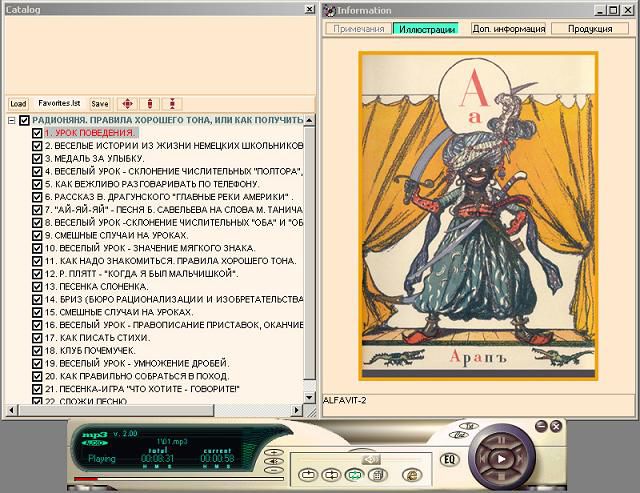This screenshot has height=493, width=640.
Task: Click the Load button in Catalog
Action: click(x=18, y=103)
